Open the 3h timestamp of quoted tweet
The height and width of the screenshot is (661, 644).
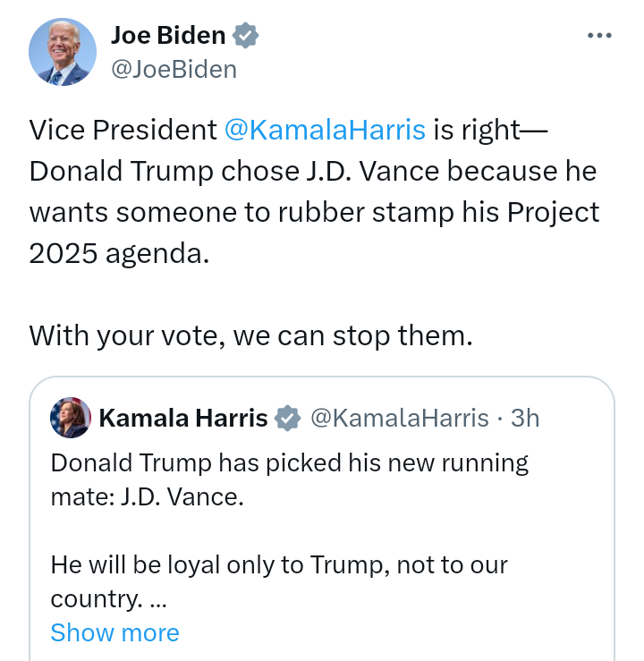(x=525, y=418)
